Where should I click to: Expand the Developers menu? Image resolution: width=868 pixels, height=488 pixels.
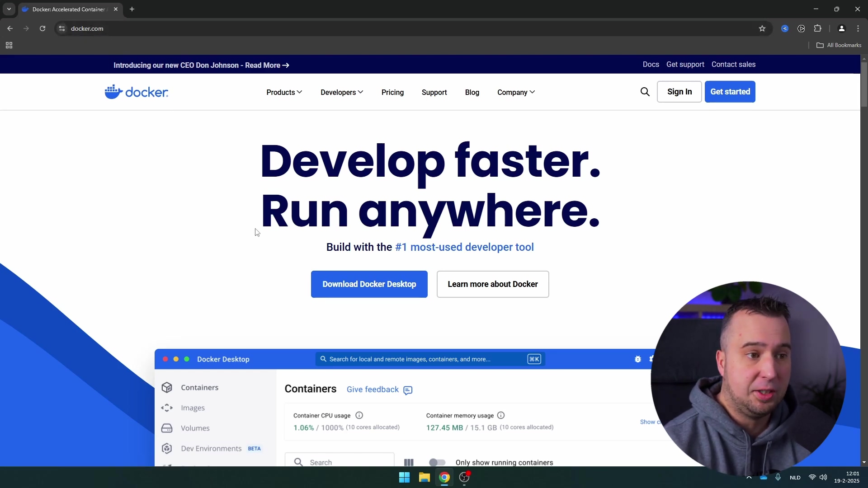[x=342, y=92]
